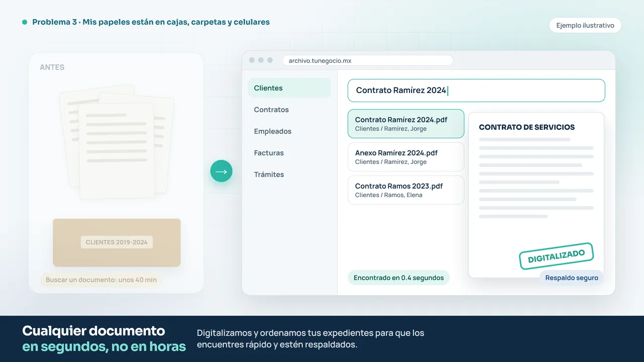Click the 'Buscar un documento: unos 40 min' note
The width and height of the screenshot is (644, 362).
pos(101,280)
